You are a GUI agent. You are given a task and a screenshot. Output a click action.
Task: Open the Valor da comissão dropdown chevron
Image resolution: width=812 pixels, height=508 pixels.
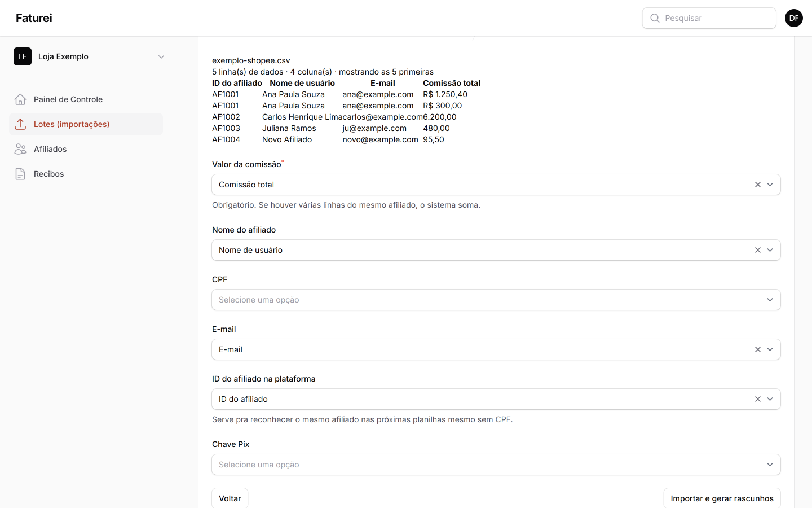[770, 185]
